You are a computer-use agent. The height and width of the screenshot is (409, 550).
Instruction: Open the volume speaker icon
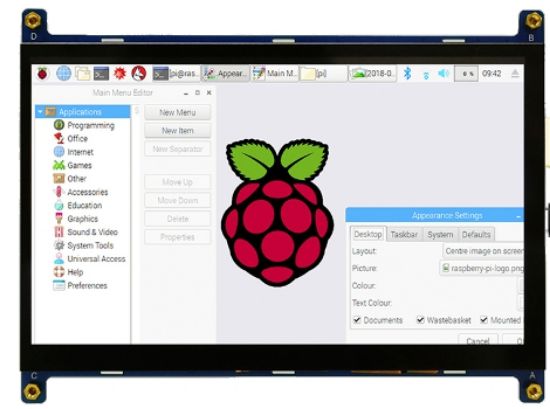[x=443, y=73]
